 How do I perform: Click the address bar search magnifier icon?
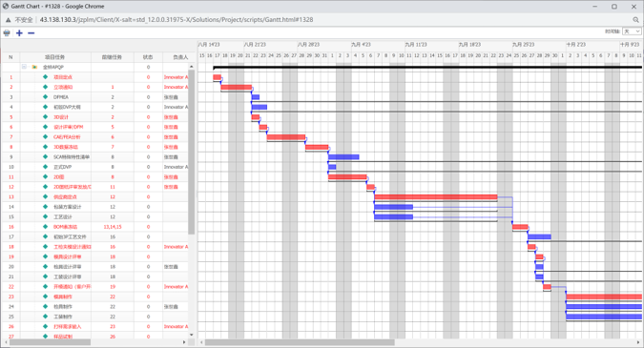[x=635, y=20]
